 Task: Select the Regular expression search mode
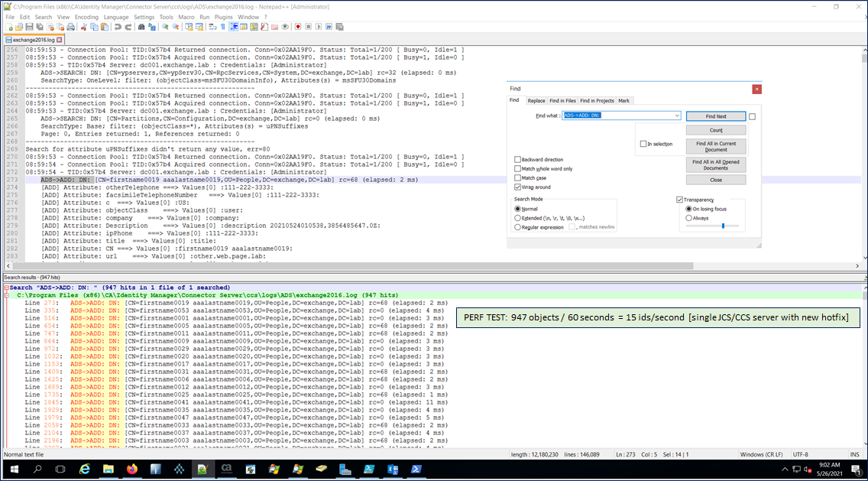point(518,227)
